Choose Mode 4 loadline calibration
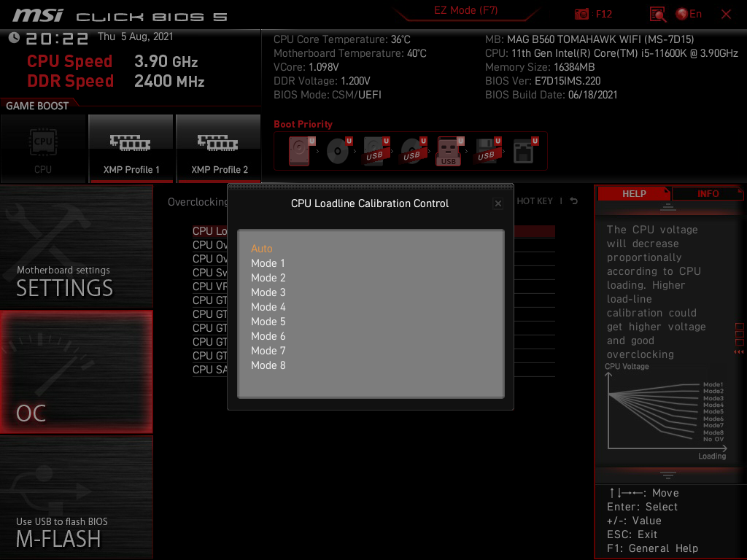The width and height of the screenshot is (747, 560). [268, 307]
